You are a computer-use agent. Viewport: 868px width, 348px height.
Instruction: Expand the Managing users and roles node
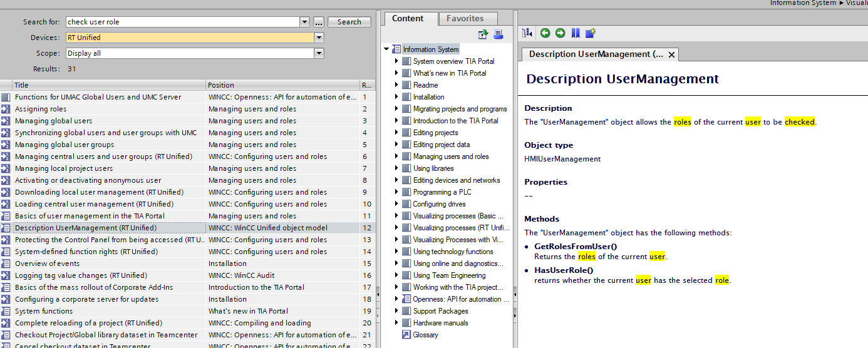(396, 156)
